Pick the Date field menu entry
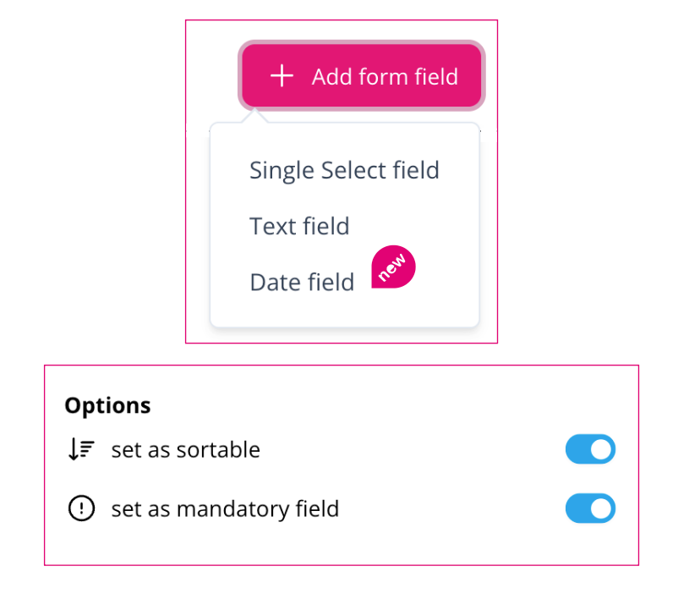700x599 pixels. [302, 283]
